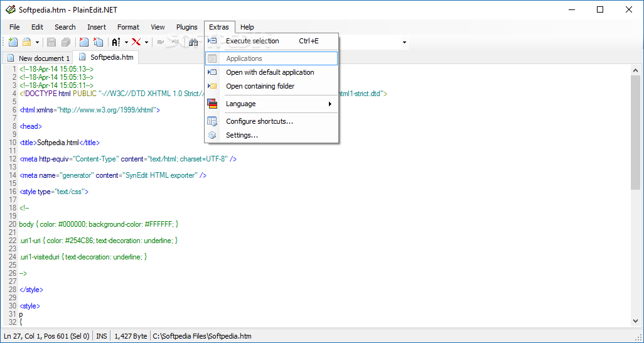Open the Insert menu

[x=97, y=27]
